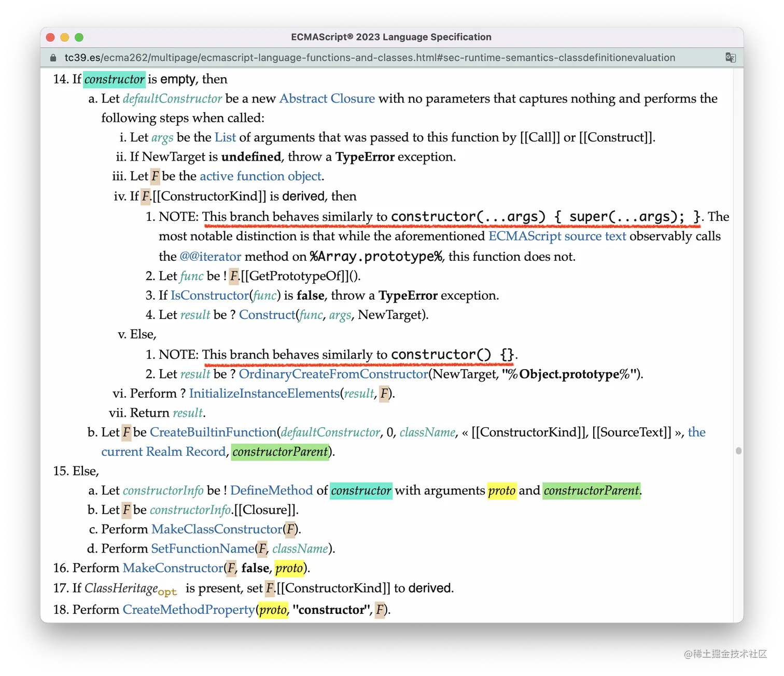
Task: Click the highlighted F variable in step iii
Action: click(155, 176)
